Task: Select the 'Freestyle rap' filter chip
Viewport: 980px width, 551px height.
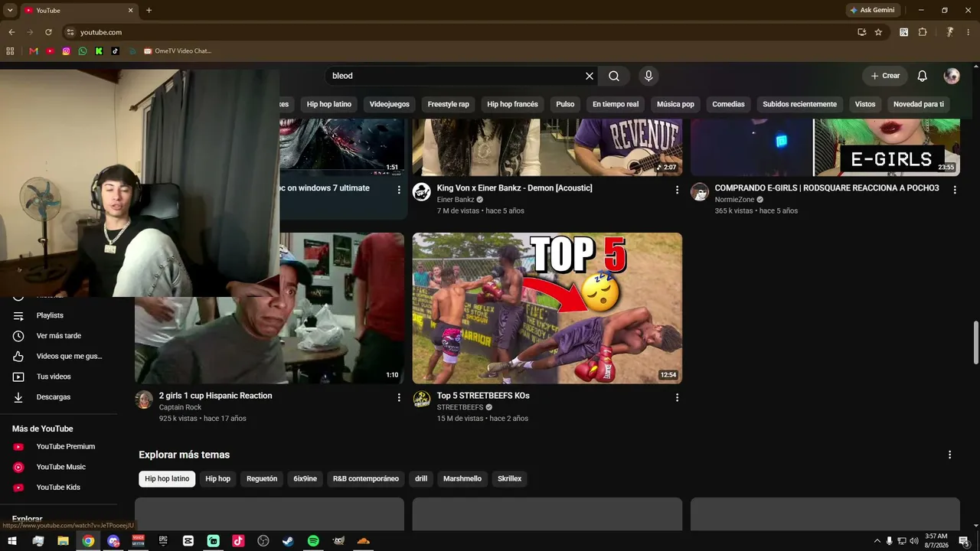Action: 449,104
